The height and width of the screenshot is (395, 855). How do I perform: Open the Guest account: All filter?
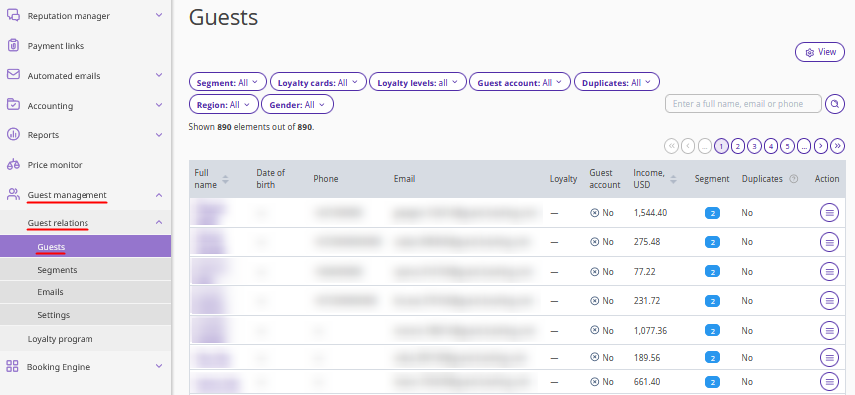(520, 82)
